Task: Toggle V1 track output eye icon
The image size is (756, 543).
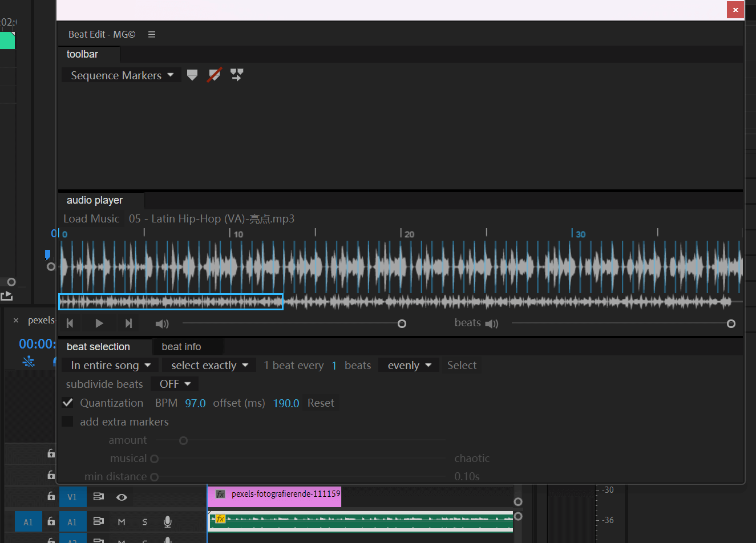Action: click(x=122, y=497)
